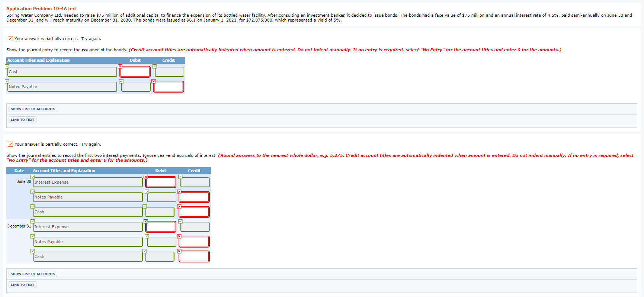Click the red X icon on June 30 Cash credit

point(179,206)
